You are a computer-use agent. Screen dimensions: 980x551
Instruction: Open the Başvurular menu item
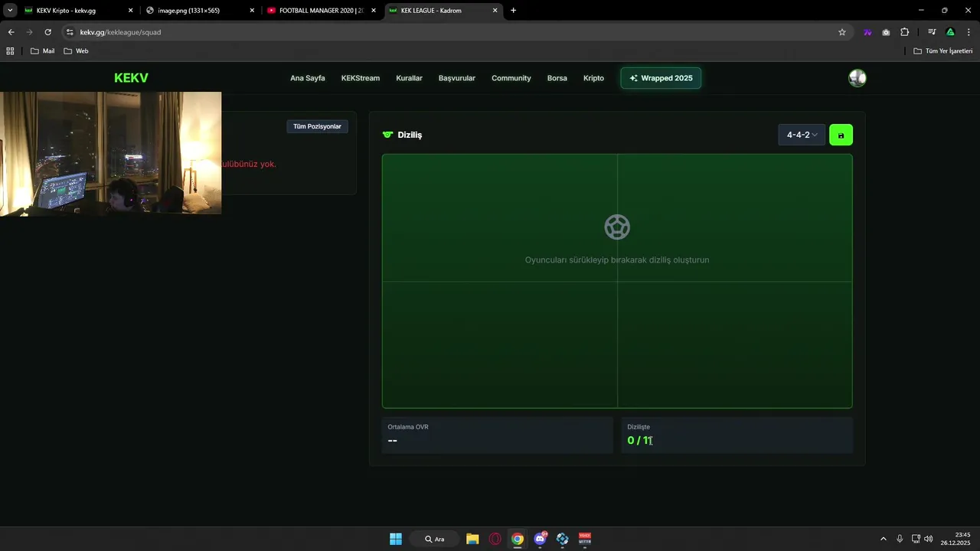click(457, 78)
